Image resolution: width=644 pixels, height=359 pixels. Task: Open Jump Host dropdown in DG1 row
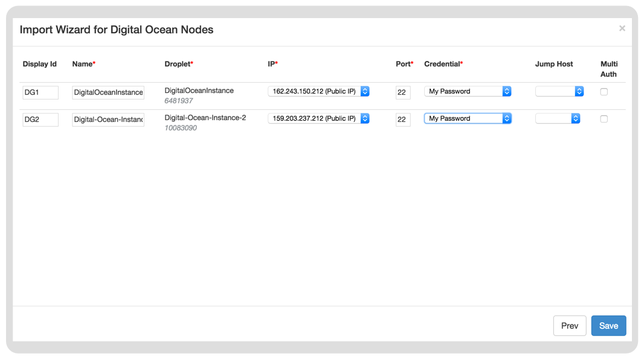pyautogui.click(x=559, y=91)
